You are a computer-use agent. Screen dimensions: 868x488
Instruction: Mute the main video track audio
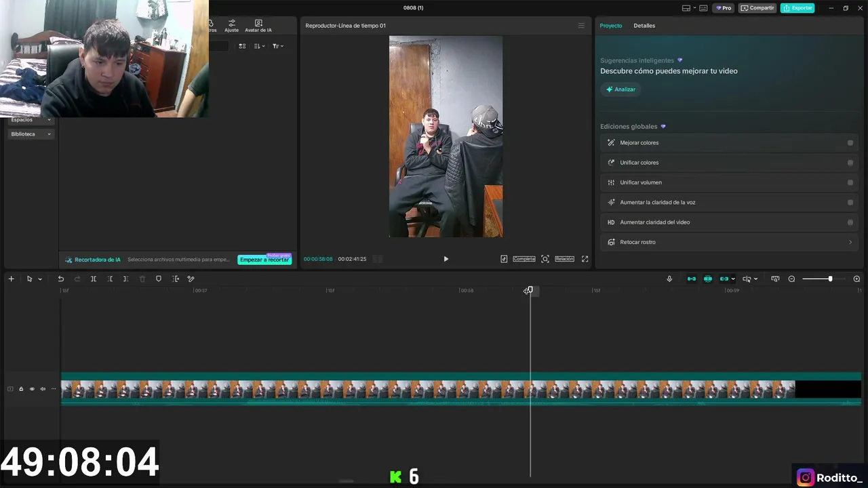click(43, 389)
